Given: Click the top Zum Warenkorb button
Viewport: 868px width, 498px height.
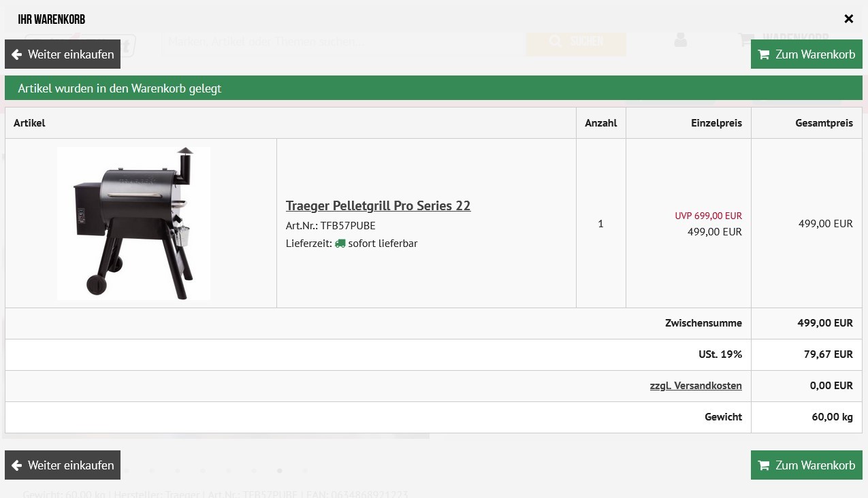Looking at the screenshot, I should pos(807,54).
